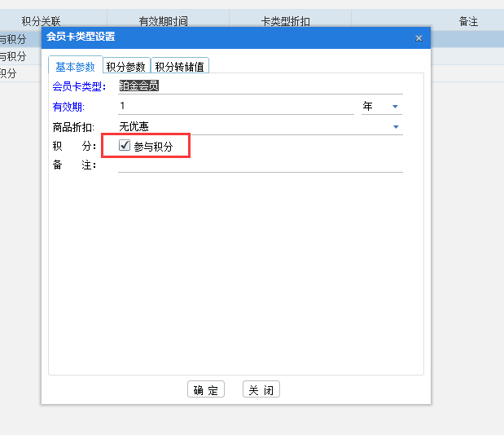Screen dimensions: 504x435
Task: Select the 积分转储值 tab
Action: coord(179,67)
